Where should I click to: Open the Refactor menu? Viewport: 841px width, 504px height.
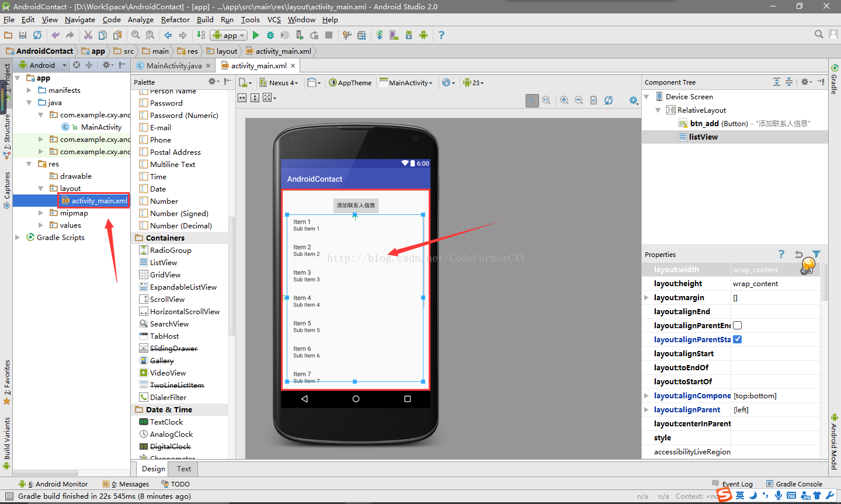point(175,19)
